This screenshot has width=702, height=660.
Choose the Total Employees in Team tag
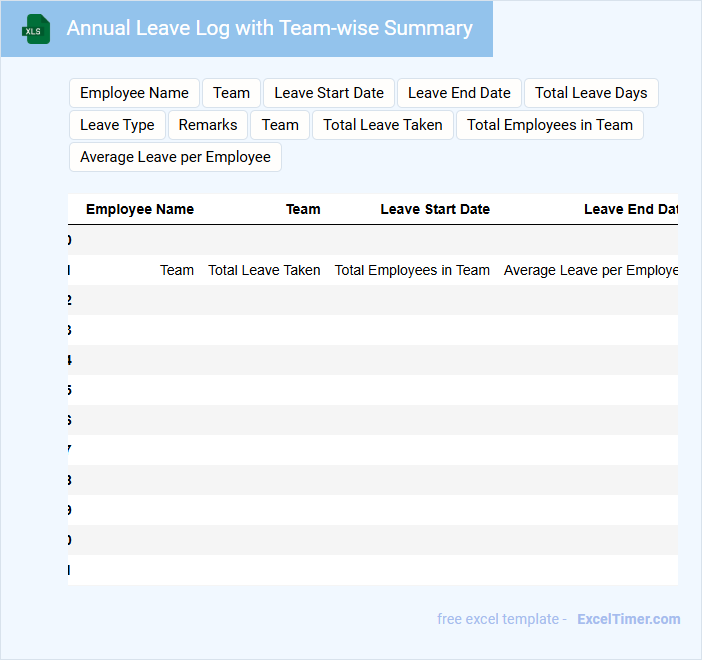(x=550, y=125)
